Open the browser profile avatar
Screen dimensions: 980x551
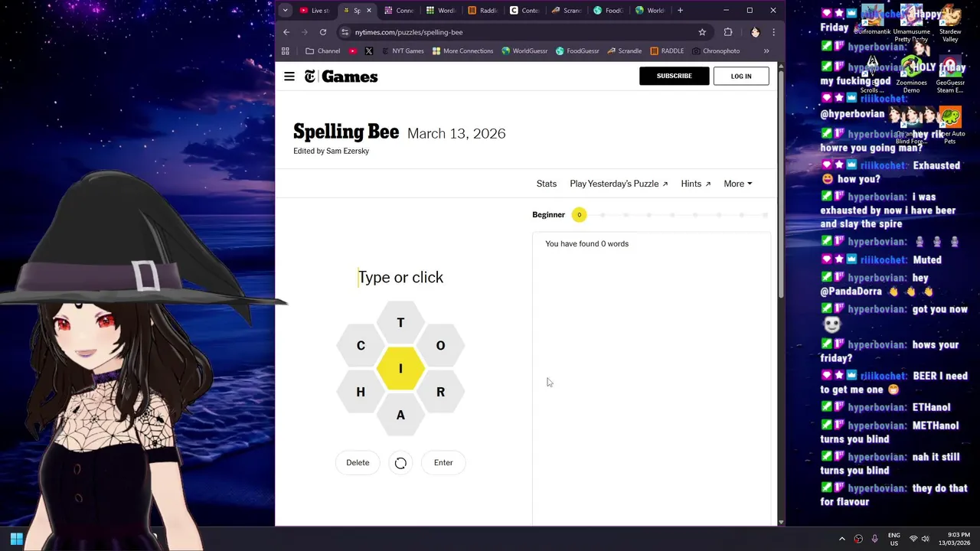click(755, 32)
